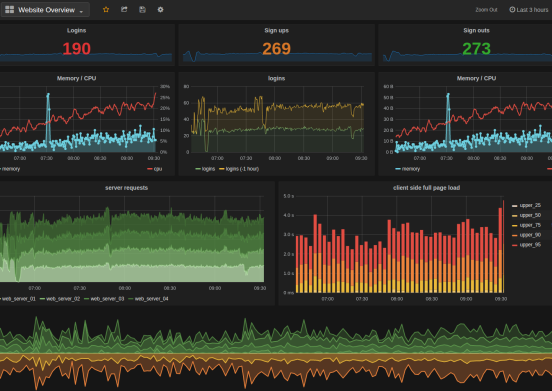552x391 pixels.
Task: Open the dashboard grid icon beside Website Overview
Action: click(10, 10)
